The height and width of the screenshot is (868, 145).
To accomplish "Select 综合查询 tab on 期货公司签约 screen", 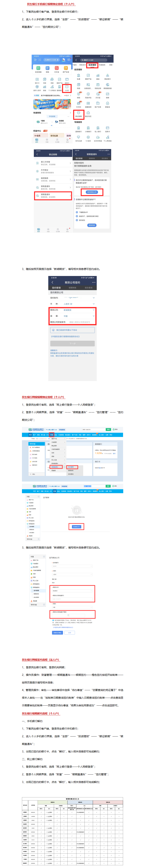I will [x=88, y=288].
